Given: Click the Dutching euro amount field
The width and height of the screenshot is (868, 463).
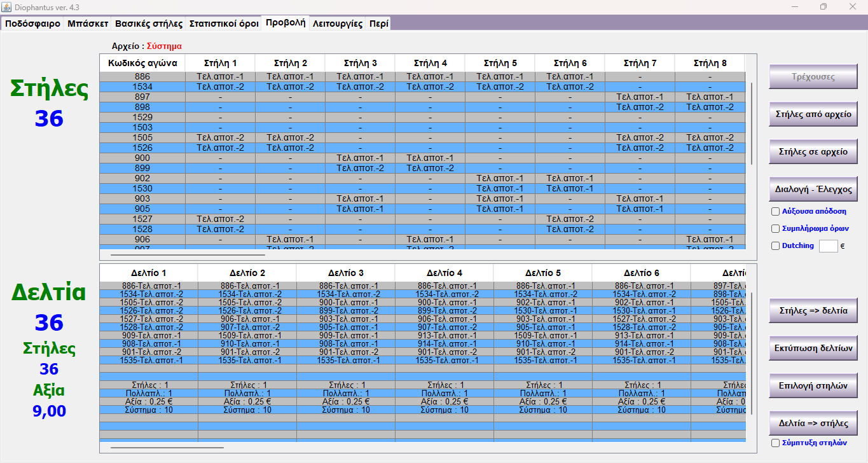Looking at the screenshot, I should click(829, 246).
